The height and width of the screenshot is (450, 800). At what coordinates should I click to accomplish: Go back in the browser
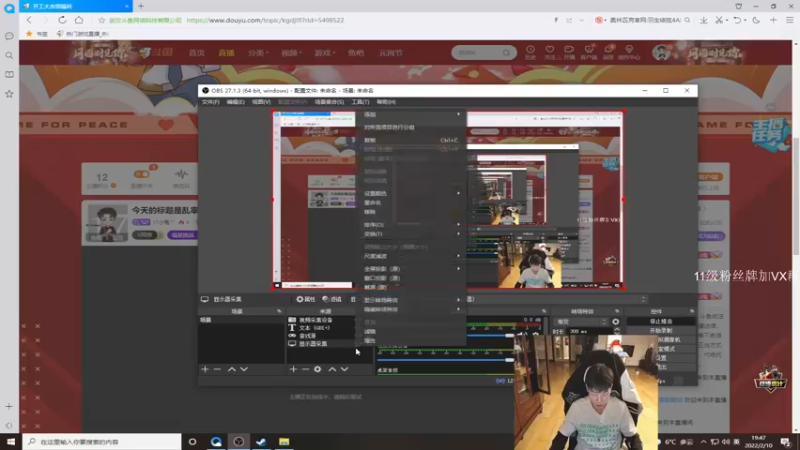[x=29, y=20]
